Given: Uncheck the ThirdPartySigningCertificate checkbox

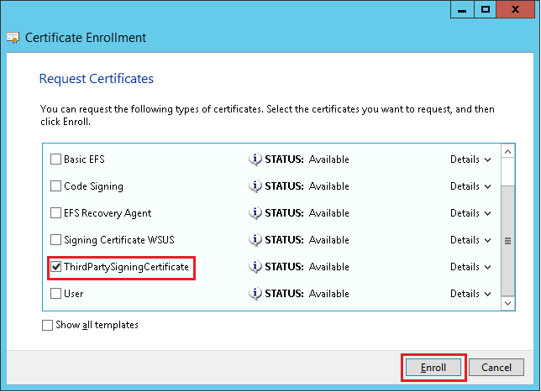Looking at the screenshot, I should coord(56,267).
